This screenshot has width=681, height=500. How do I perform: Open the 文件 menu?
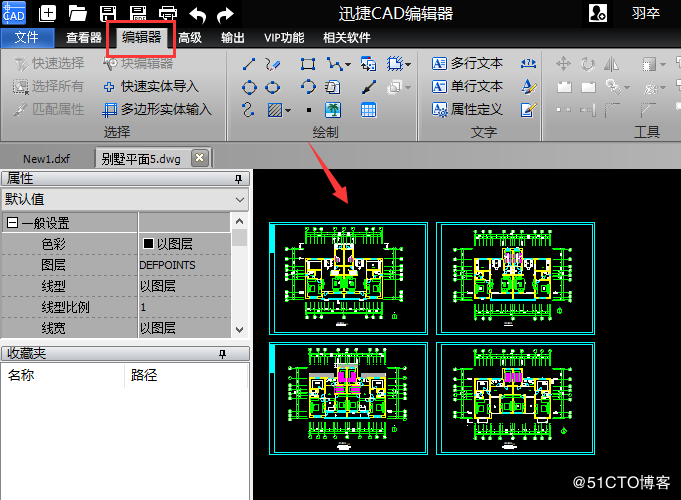(x=27, y=38)
